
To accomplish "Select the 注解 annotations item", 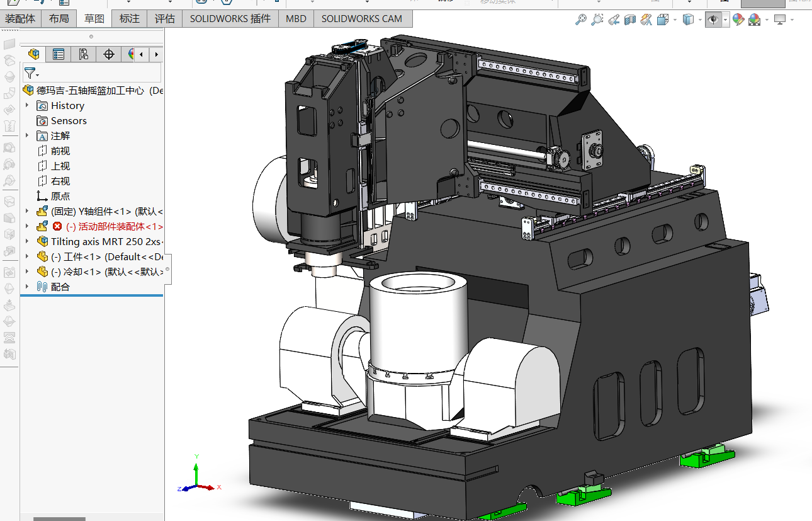I will click(60, 136).
